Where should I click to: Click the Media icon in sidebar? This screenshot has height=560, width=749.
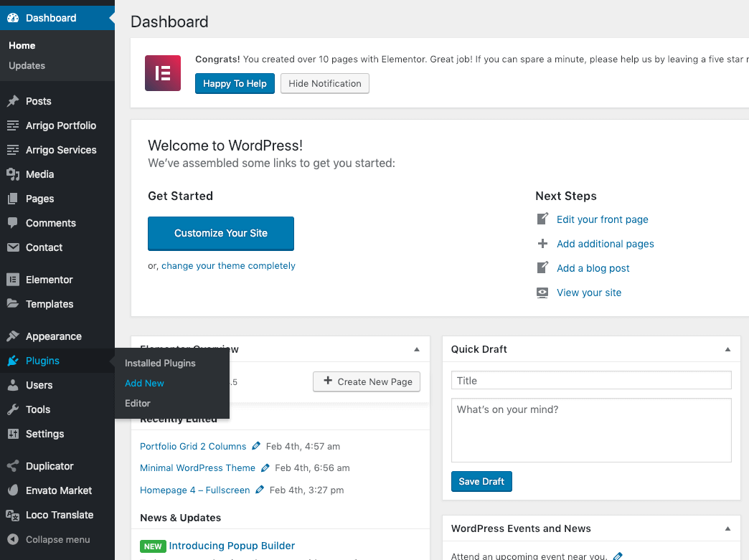[13, 174]
